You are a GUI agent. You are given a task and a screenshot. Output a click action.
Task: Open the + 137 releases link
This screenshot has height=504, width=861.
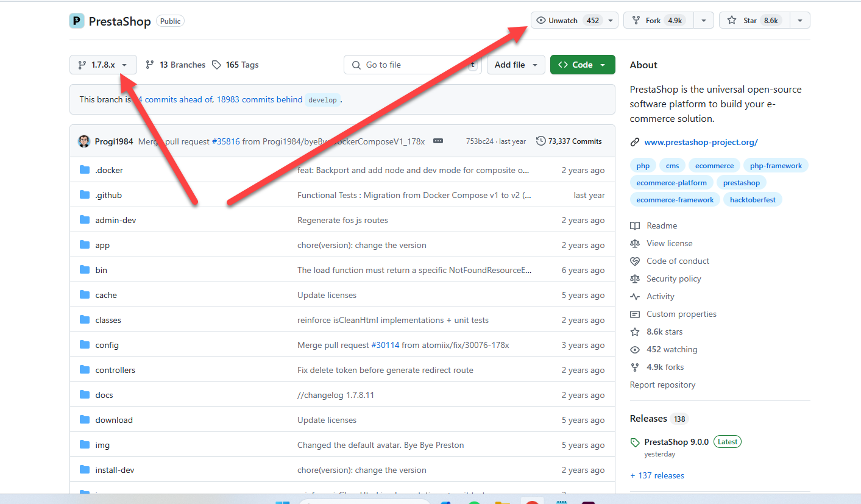pos(657,475)
